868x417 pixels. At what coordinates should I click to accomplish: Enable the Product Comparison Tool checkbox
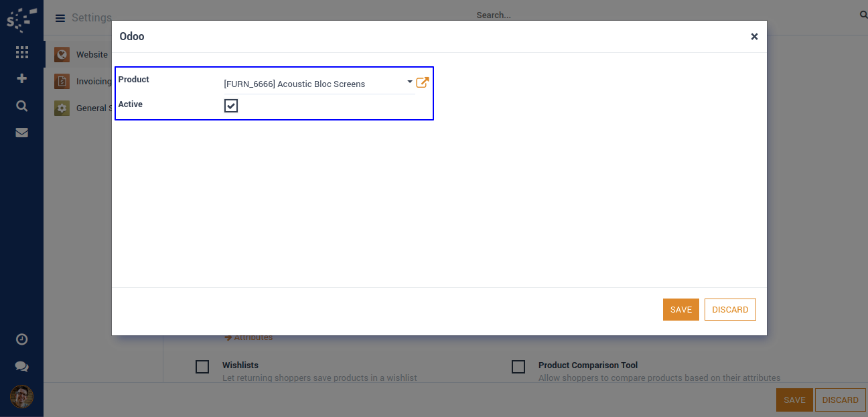tap(518, 367)
